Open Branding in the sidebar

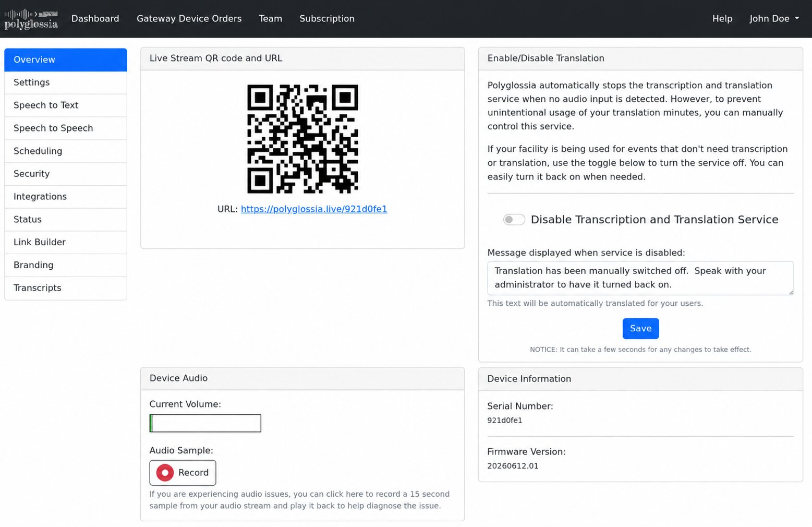point(66,265)
